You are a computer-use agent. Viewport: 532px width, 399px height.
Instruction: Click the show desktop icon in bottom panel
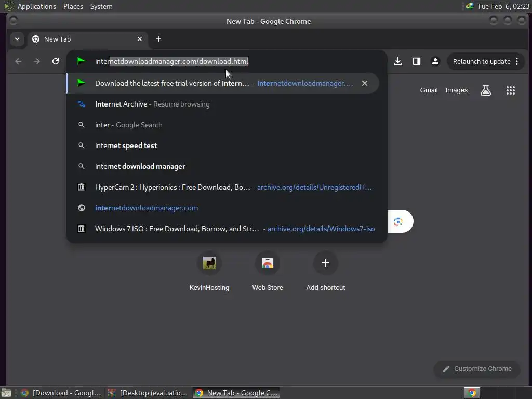point(6,393)
